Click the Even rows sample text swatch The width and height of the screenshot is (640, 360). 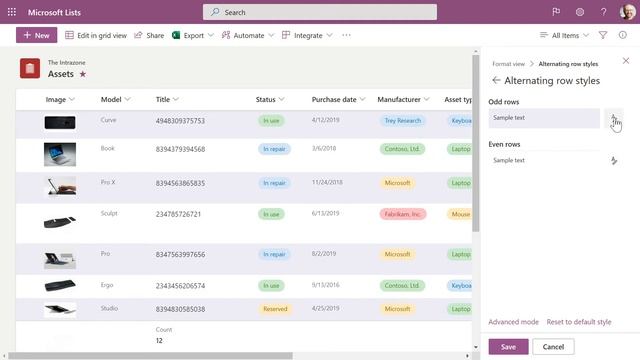click(544, 160)
